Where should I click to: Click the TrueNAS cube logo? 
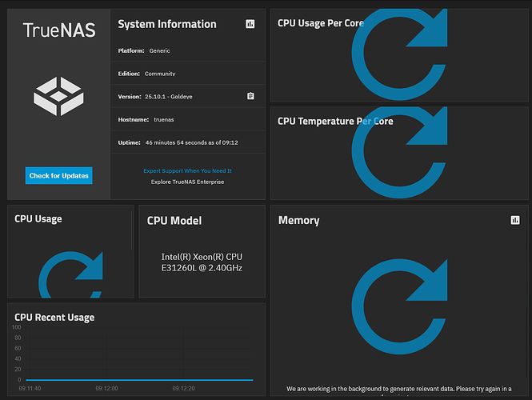[58, 96]
